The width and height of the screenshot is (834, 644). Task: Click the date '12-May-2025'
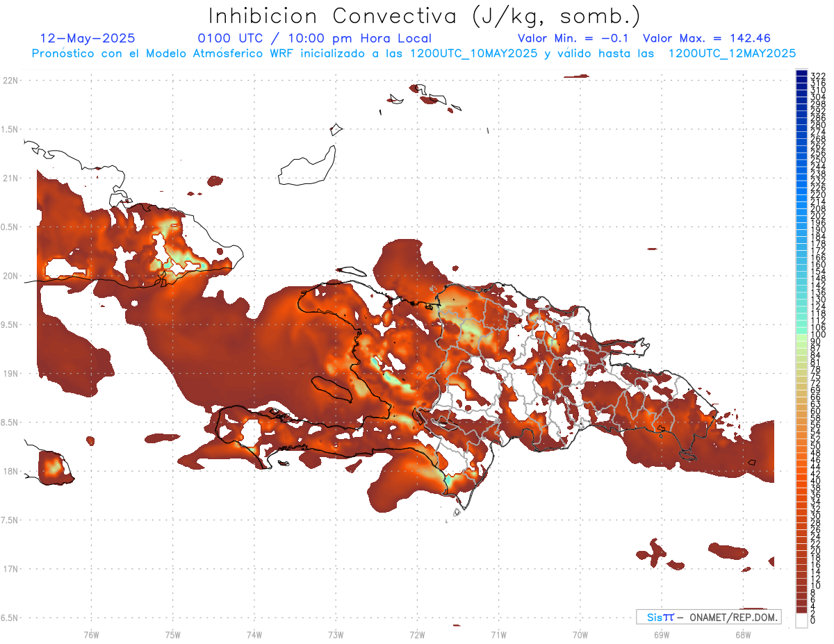(88, 38)
